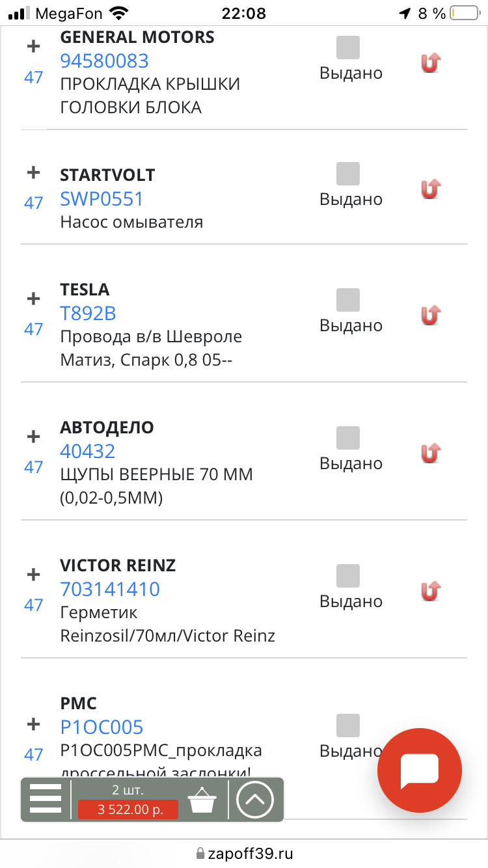Open part number 94580083 link
Image resolution: width=488 pixels, height=868 pixels.
click(x=104, y=61)
